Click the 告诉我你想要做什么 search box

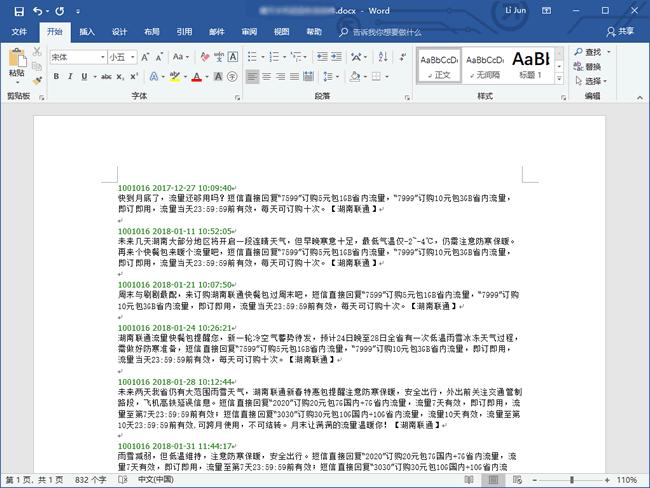tap(387, 32)
